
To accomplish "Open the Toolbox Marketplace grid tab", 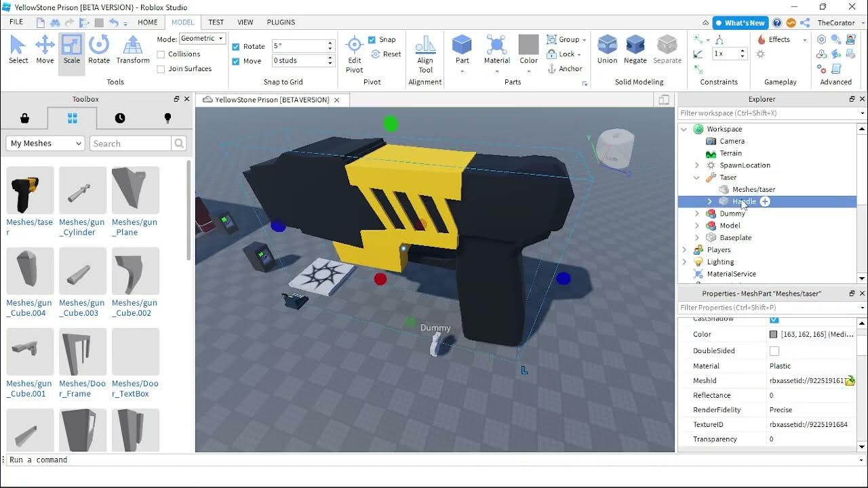I will 72,118.
